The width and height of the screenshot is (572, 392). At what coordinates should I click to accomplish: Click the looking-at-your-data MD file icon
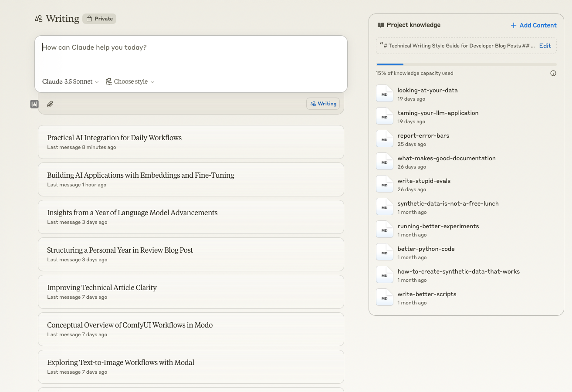(x=384, y=94)
